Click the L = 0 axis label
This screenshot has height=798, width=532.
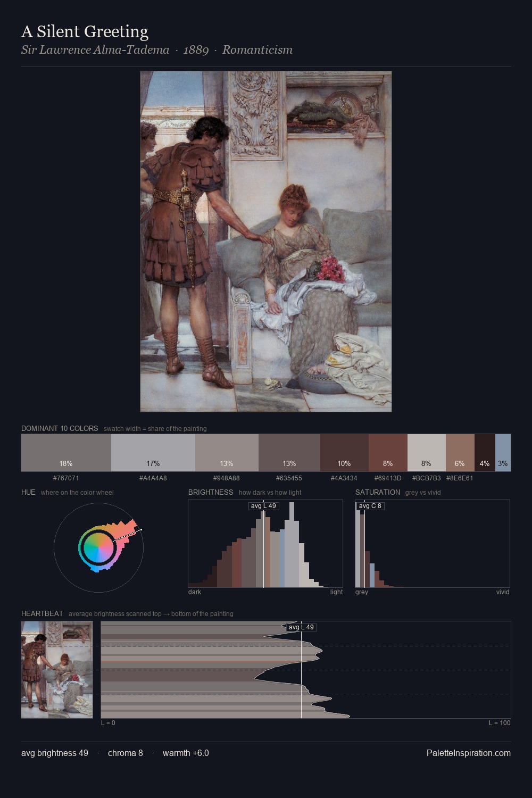108,722
